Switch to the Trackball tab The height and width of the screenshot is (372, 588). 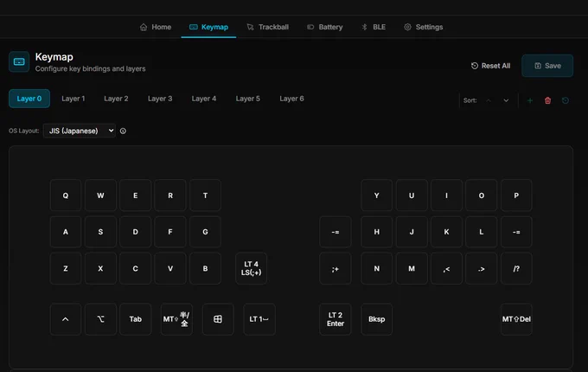(268, 27)
